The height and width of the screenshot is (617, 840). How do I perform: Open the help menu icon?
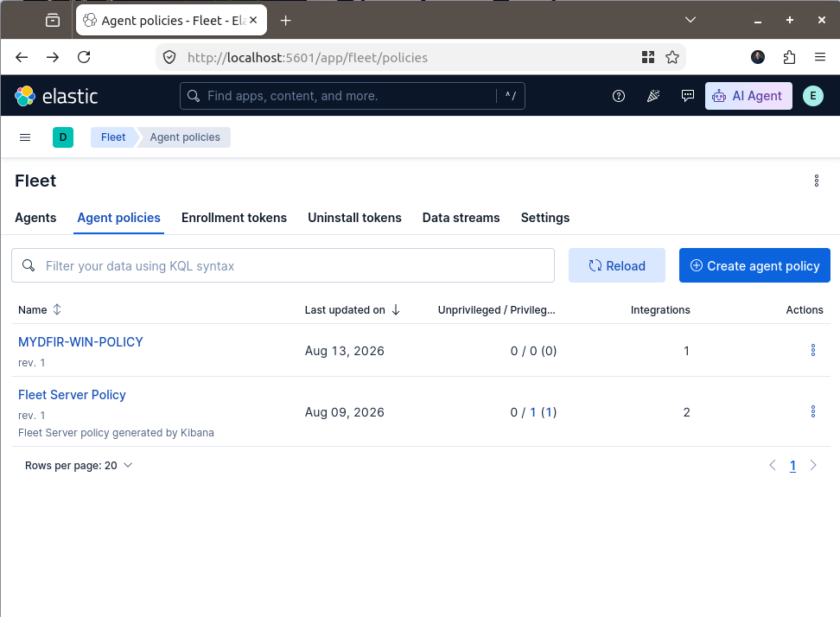tap(618, 96)
